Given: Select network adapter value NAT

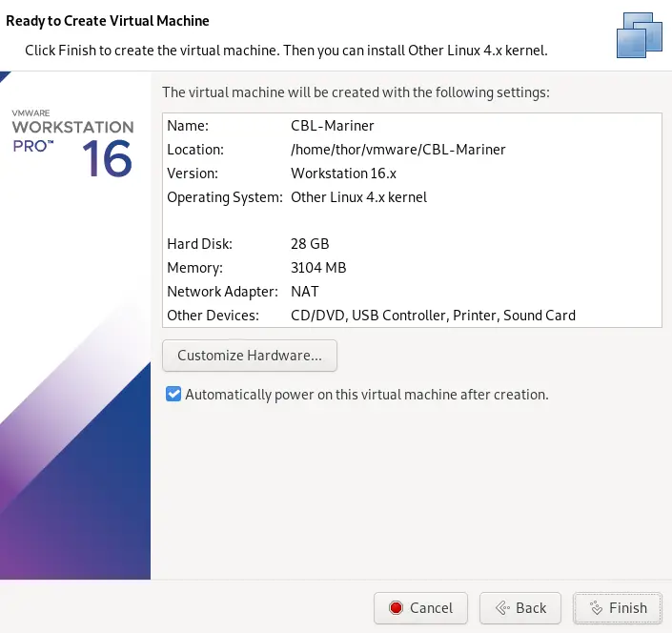Looking at the screenshot, I should coord(305,292).
